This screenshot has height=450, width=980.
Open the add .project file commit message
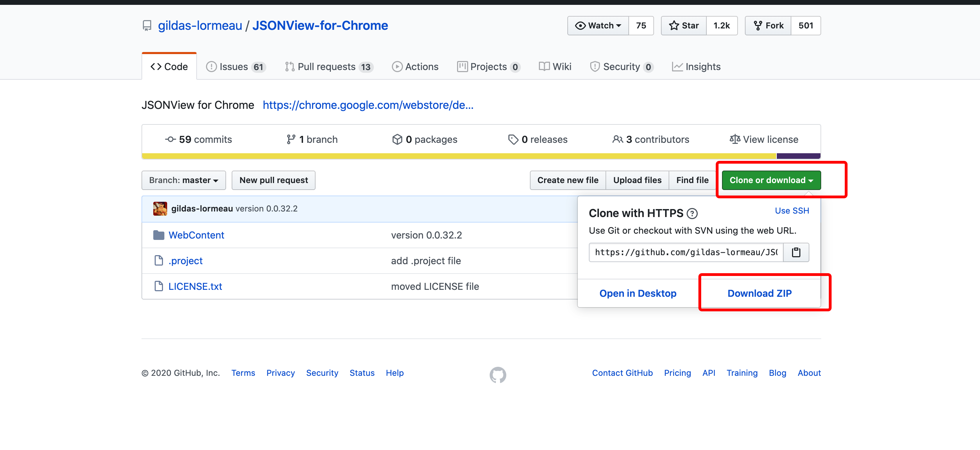426,261
